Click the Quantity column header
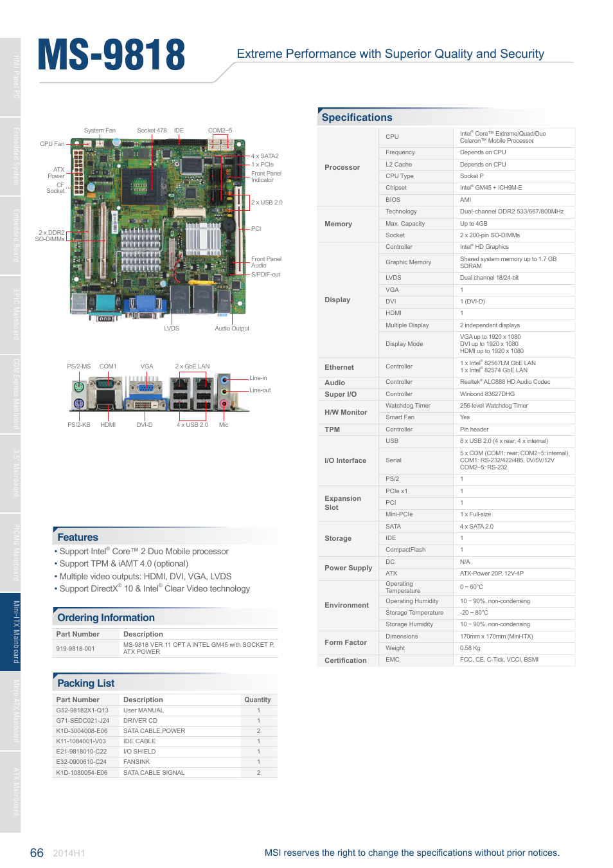This screenshot has height=868, width=613. point(258,700)
